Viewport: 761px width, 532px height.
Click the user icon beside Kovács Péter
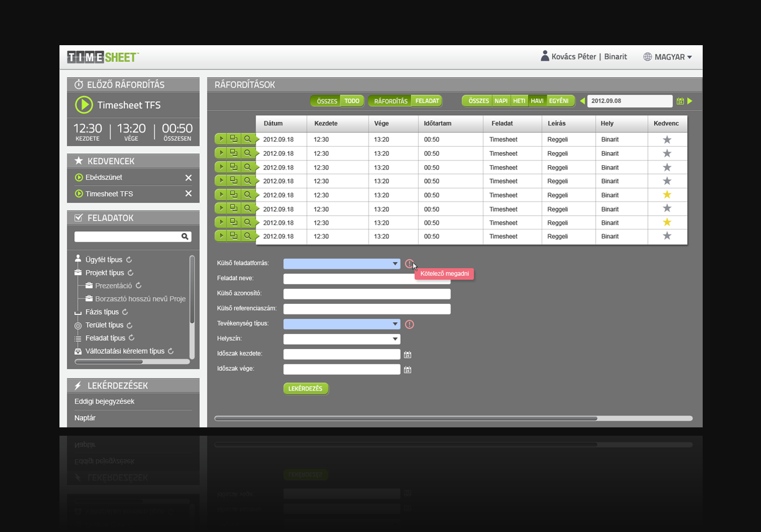coord(545,56)
